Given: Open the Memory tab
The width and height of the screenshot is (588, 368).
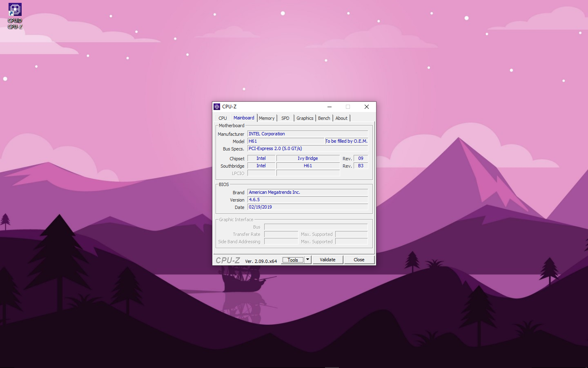Looking at the screenshot, I should tap(267, 118).
